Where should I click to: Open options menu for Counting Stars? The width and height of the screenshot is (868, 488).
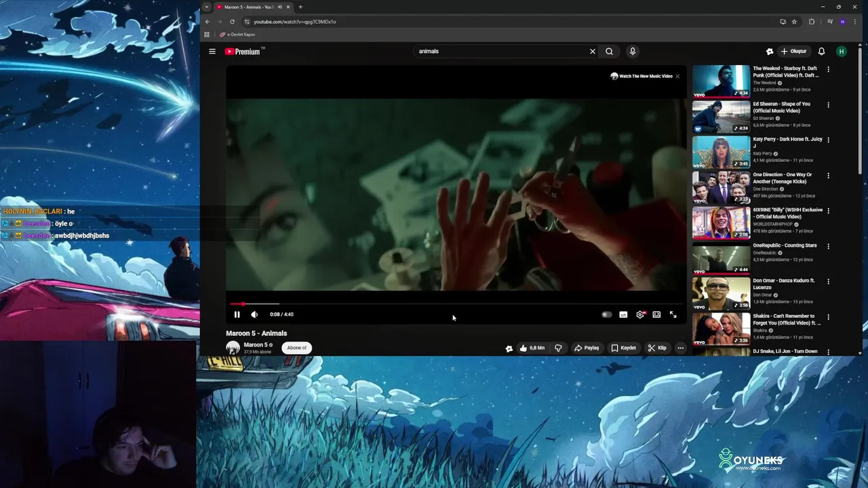pyautogui.click(x=828, y=246)
